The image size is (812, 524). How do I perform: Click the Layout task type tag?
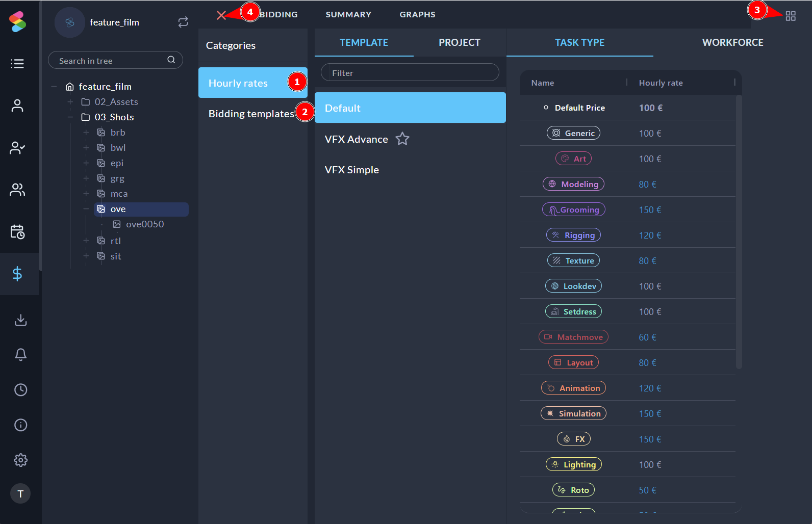pyautogui.click(x=573, y=362)
